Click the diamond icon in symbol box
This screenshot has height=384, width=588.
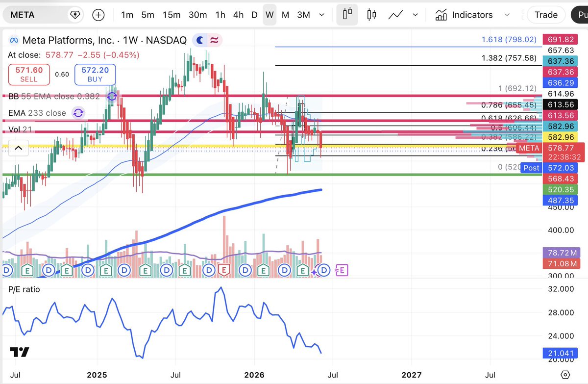[x=75, y=15]
